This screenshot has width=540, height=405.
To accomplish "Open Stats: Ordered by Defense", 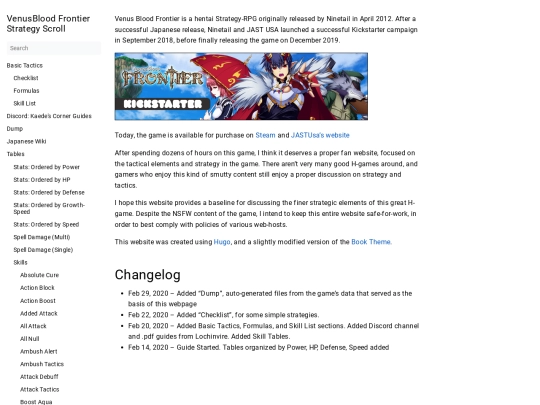I will pos(49,193).
